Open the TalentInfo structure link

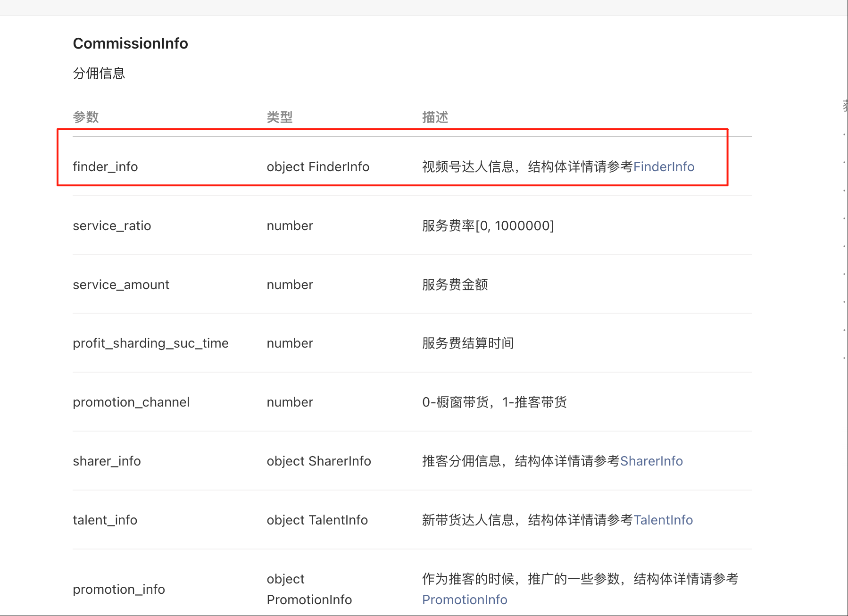click(663, 520)
